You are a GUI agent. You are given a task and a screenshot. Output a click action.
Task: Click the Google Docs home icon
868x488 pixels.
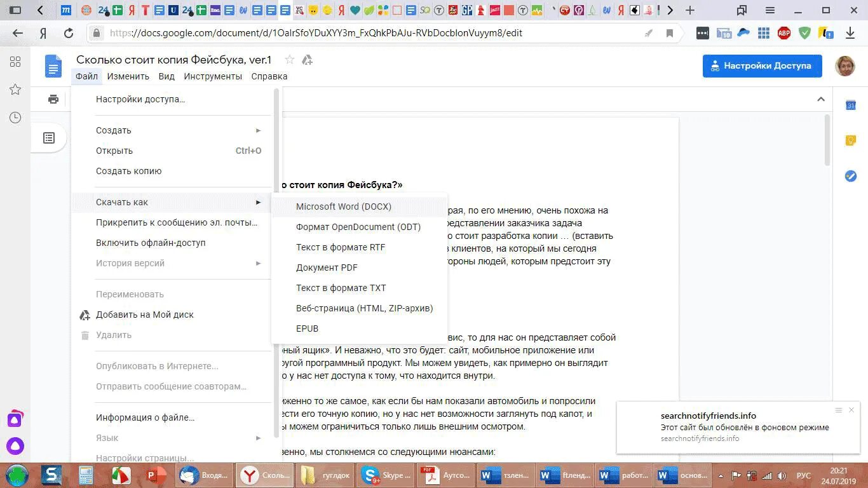[x=53, y=66]
